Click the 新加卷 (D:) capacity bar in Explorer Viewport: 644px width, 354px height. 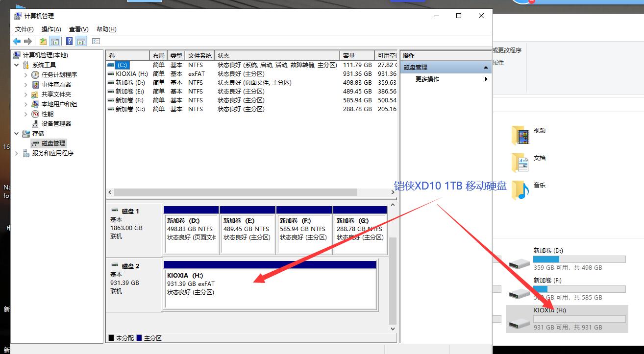pyautogui.click(x=579, y=259)
